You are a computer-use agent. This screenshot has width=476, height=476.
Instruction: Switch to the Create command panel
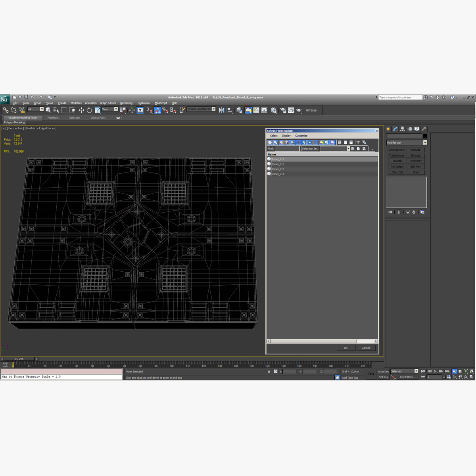pos(388,129)
